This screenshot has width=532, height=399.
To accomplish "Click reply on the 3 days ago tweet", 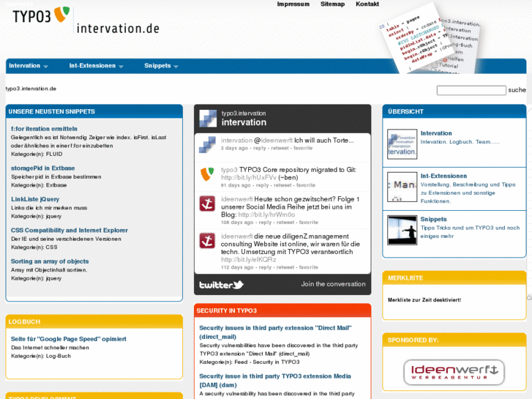I will 260,148.
